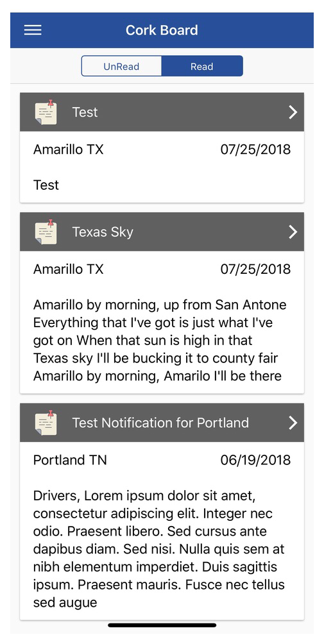Tap Amarillo TX label in Texas Sky card
324x644 pixels.
(x=68, y=269)
